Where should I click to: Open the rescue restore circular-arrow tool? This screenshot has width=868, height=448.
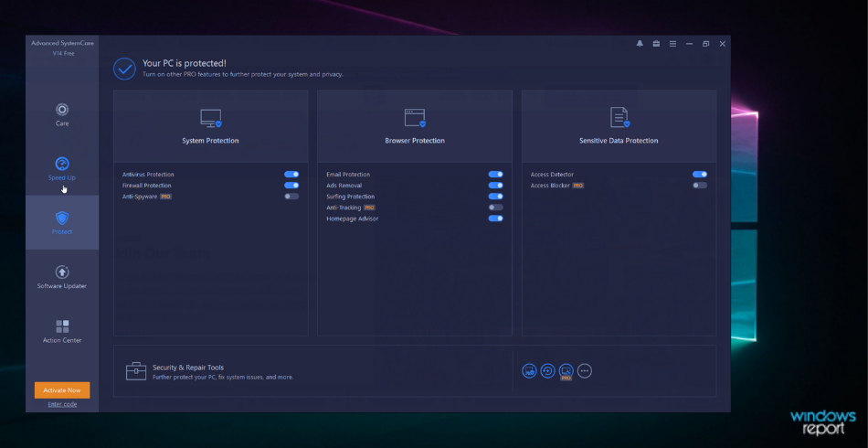pos(547,371)
